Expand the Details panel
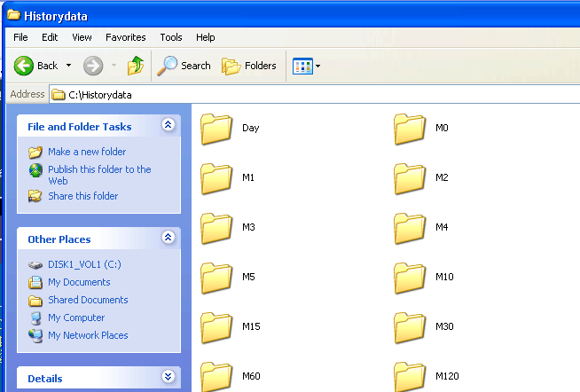 168,376
